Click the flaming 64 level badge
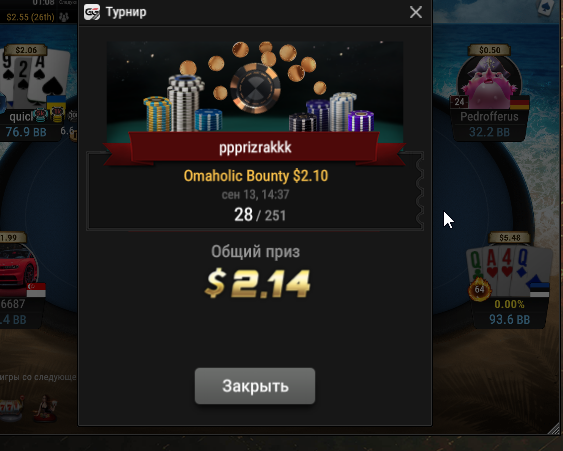Viewport: 563px width, 451px height. [480, 289]
